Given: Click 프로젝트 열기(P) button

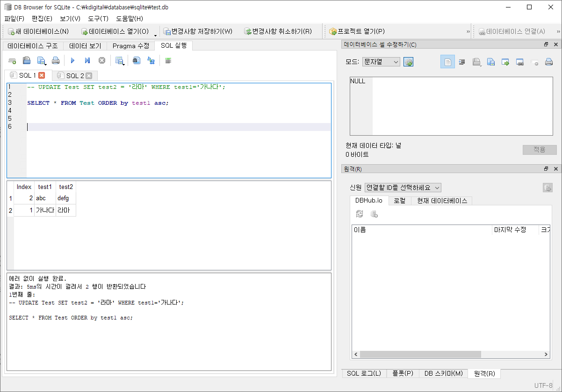Looking at the screenshot, I should coord(357,31).
